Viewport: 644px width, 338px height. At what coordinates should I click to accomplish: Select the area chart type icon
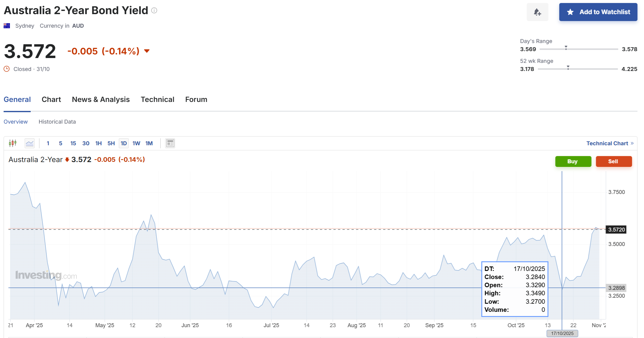(29, 143)
